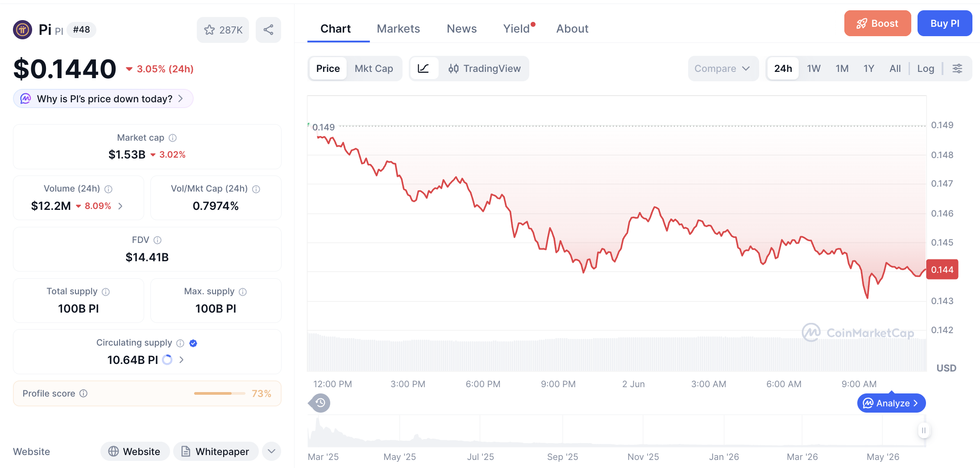Click the AI icon in price question pill
The width and height of the screenshot is (980, 468).
click(x=26, y=99)
